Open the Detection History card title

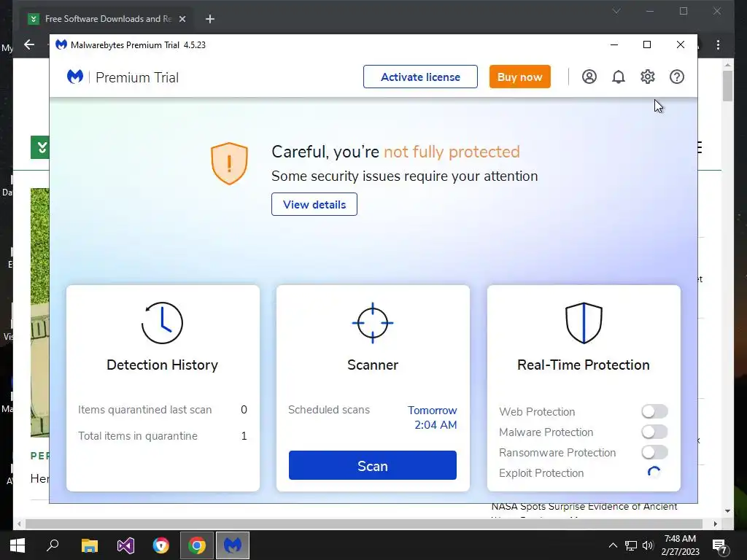point(163,365)
